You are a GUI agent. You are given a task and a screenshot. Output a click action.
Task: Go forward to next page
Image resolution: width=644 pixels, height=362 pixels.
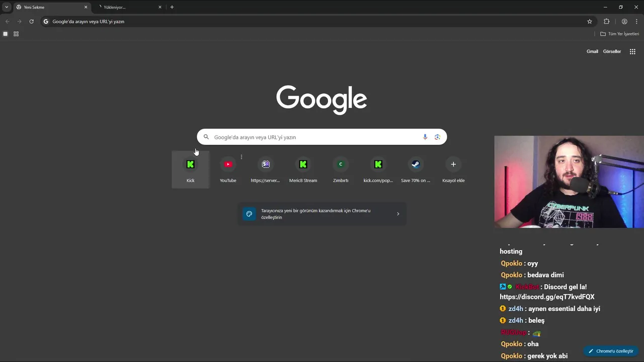[19, 22]
